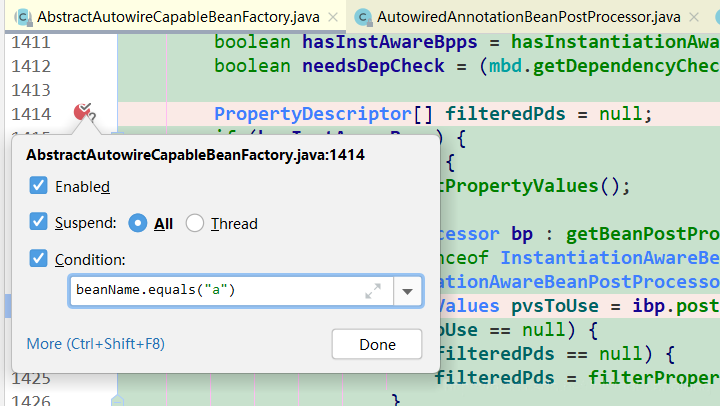Click line number 1412 in the gutter
720x406 pixels.
pyautogui.click(x=31, y=66)
